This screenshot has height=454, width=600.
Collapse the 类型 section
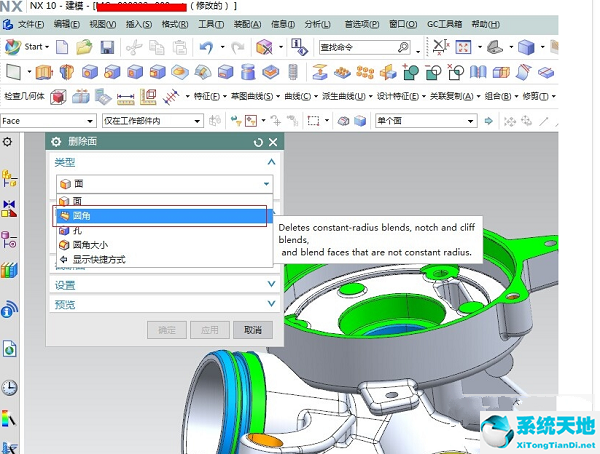[271, 162]
